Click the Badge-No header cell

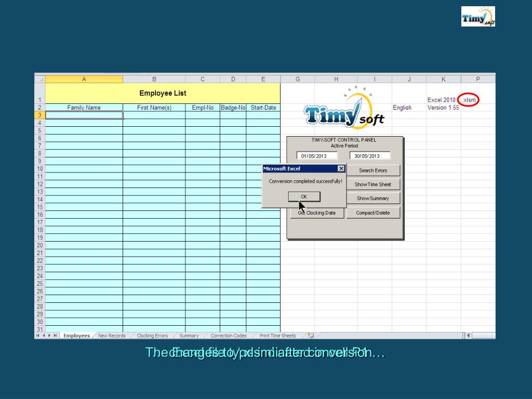(233, 108)
